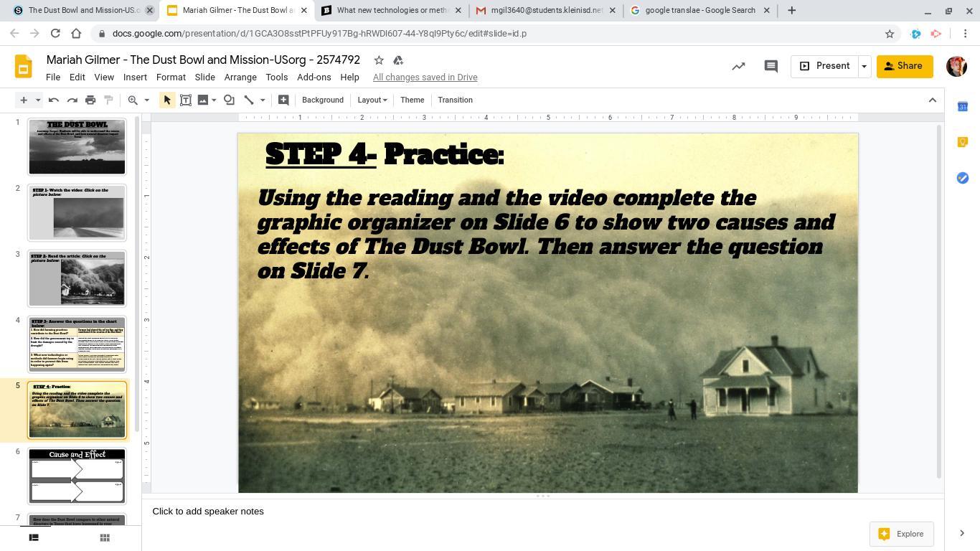The height and width of the screenshot is (551, 980).
Task: Expand the line type dropdown arrow
Action: point(263,100)
